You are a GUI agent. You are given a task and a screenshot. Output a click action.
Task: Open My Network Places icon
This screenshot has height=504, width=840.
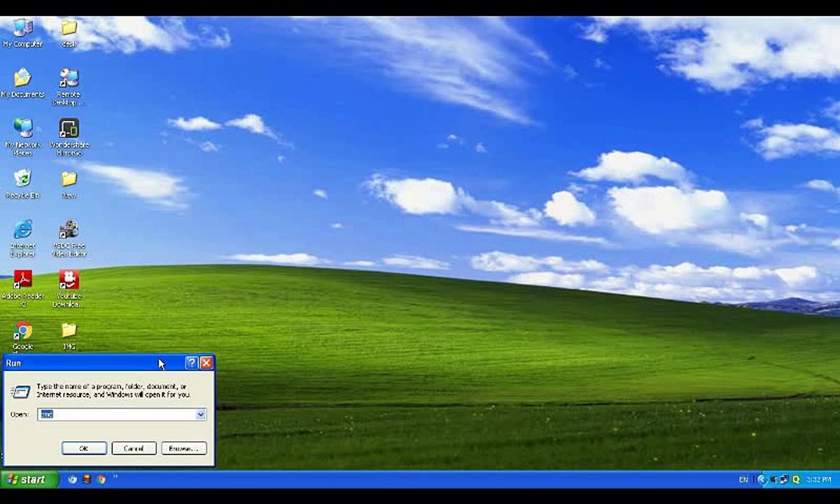click(23, 137)
